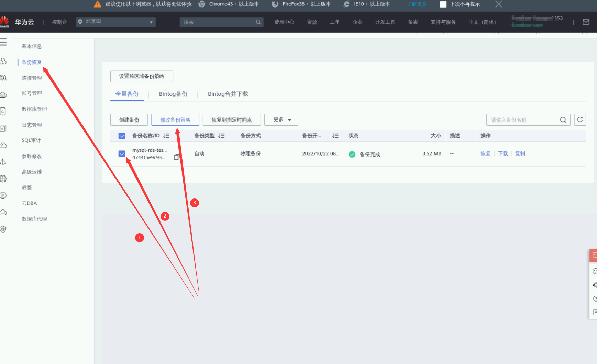Go to 云DBA in the side navigation

point(29,203)
